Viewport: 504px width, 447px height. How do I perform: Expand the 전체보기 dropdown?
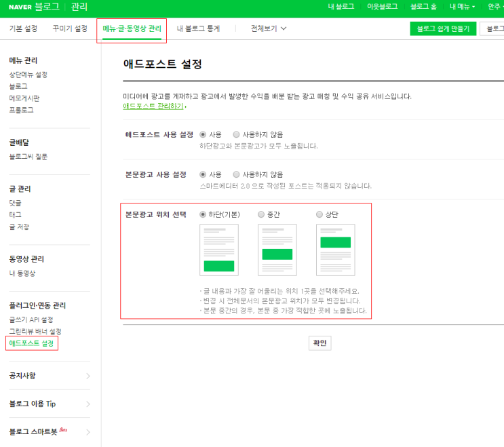tap(269, 28)
